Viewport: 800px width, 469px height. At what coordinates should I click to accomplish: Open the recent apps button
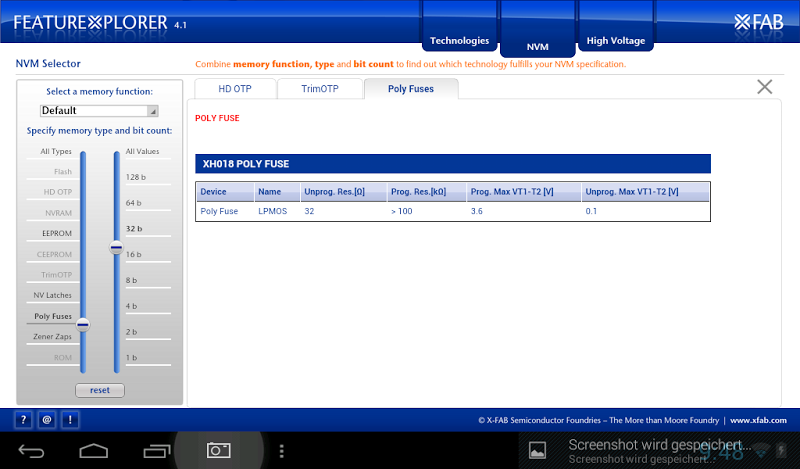(x=157, y=451)
